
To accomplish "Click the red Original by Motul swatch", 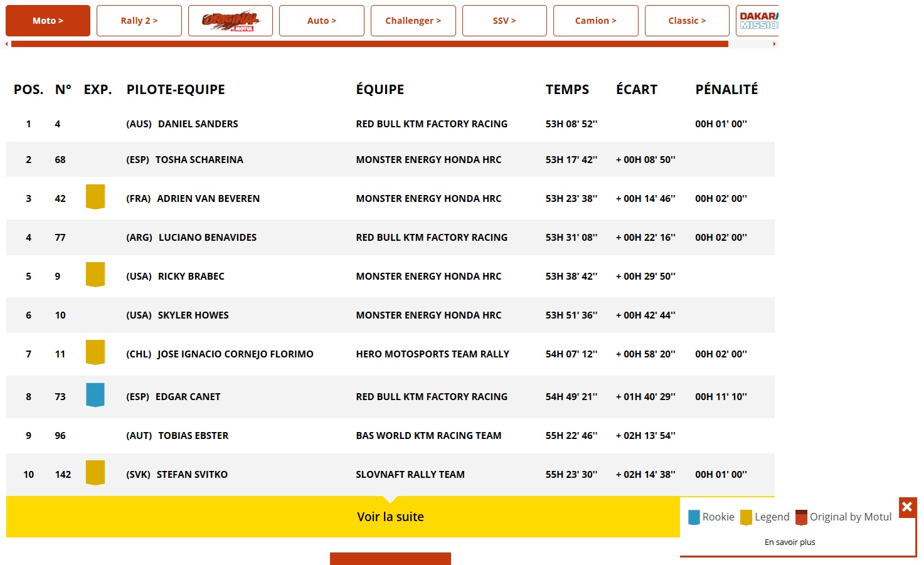I will click(801, 517).
